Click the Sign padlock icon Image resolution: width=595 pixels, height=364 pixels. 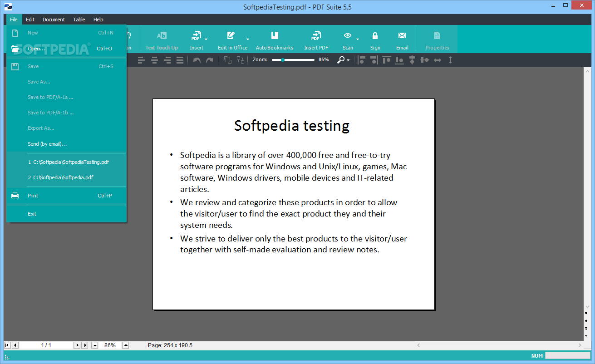(x=375, y=35)
